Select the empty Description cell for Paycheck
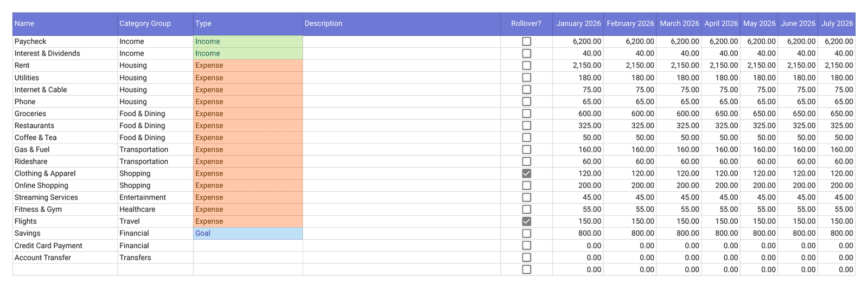This screenshot has height=288, width=868. pyautogui.click(x=401, y=41)
